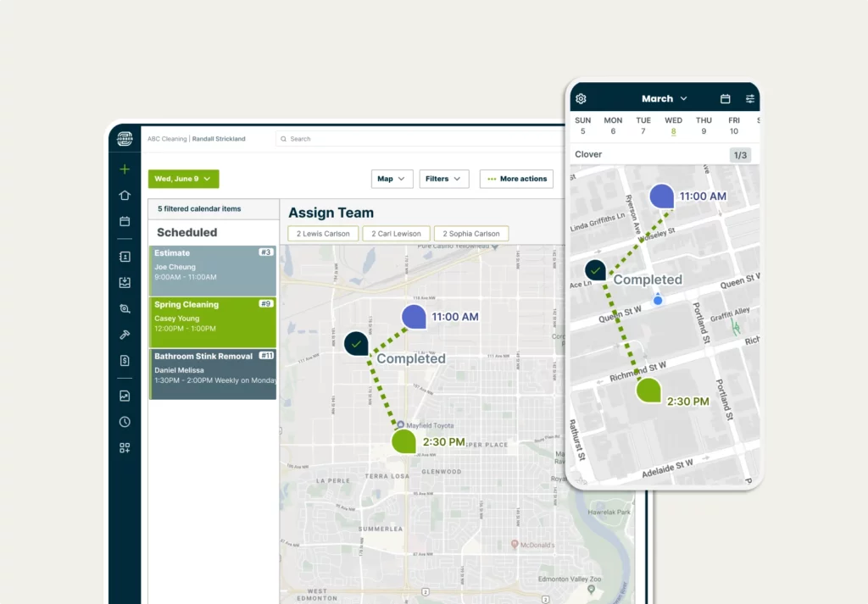The height and width of the screenshot is (604, 868).
Task: Open the Requests inbox-tray icon in the sidebar
Action: click(125, 283)
